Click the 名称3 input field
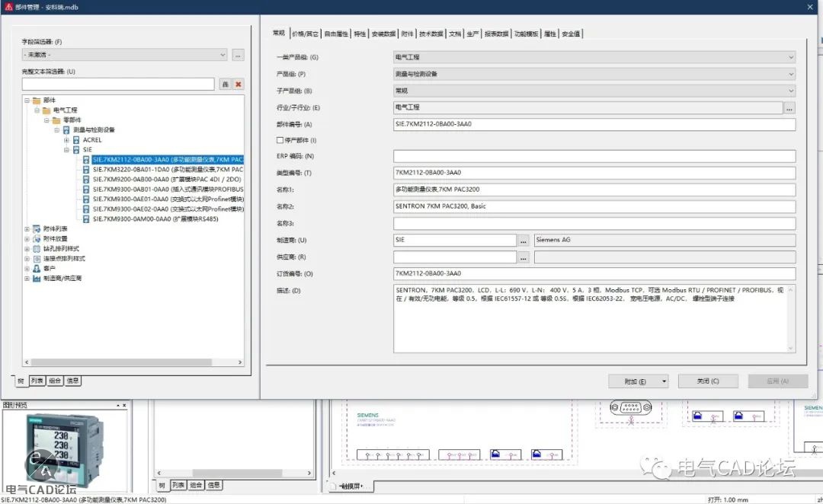Screen dimensions: 823x504 tap(594, 224)
